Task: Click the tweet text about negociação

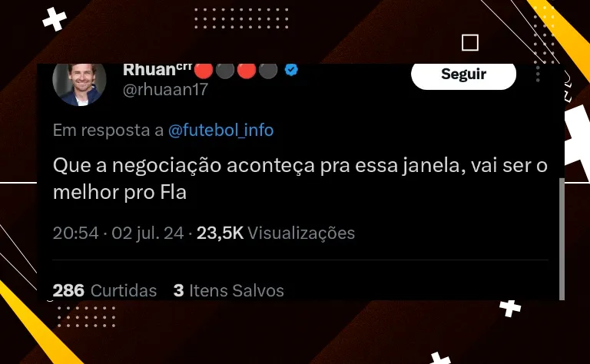Action: tap(300, 179)
